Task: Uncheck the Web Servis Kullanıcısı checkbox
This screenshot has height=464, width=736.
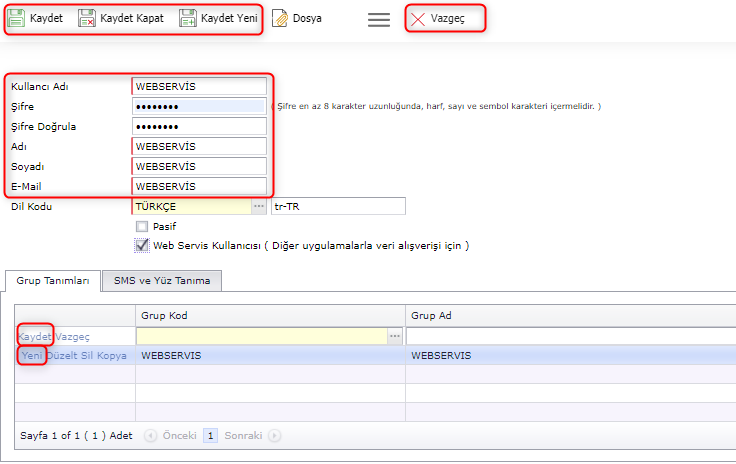Action: point(141,245)
